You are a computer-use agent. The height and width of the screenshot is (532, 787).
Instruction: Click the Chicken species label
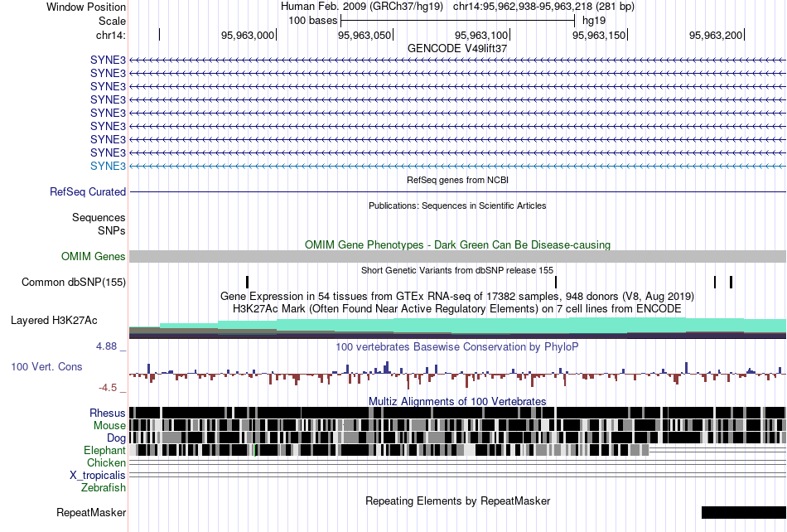coord(106,462)
